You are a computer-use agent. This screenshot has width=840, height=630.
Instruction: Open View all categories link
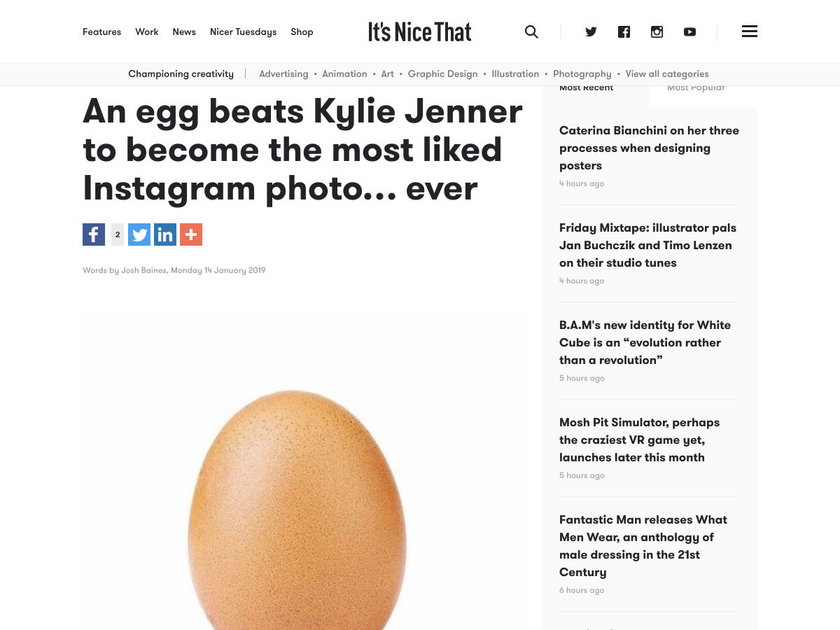click(666, 73)
